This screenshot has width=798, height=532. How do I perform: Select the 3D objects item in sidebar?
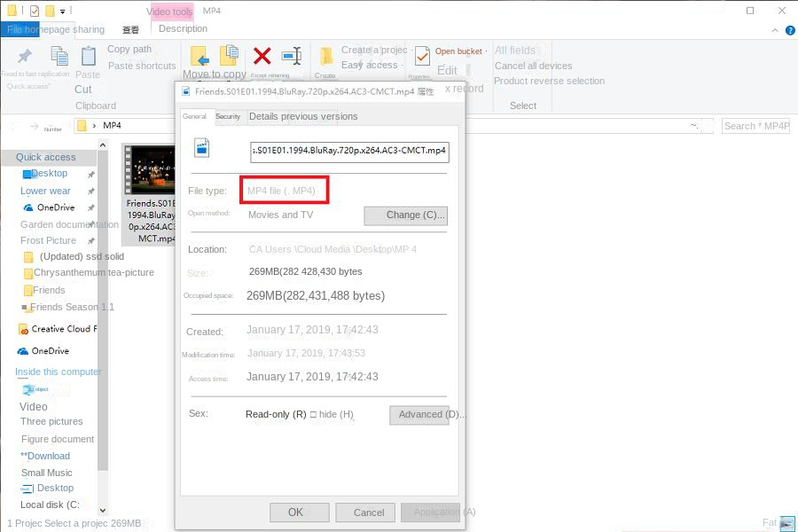[35, 389]
